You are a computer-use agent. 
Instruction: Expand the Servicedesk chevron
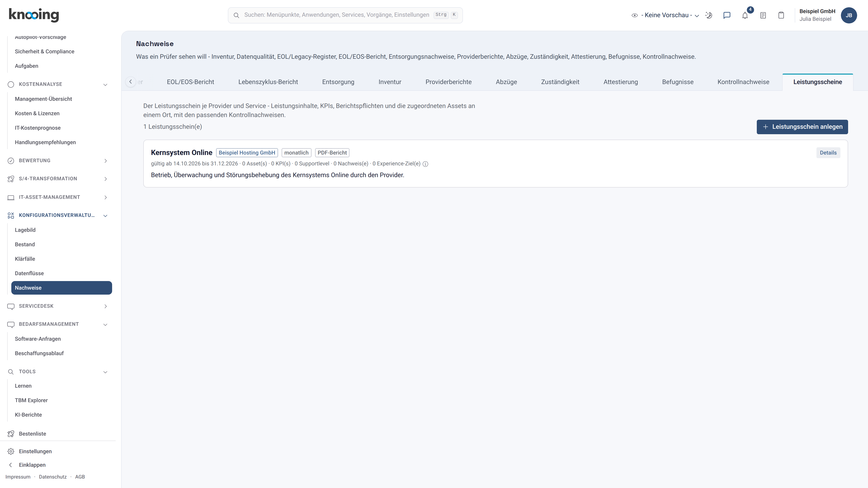105,306
